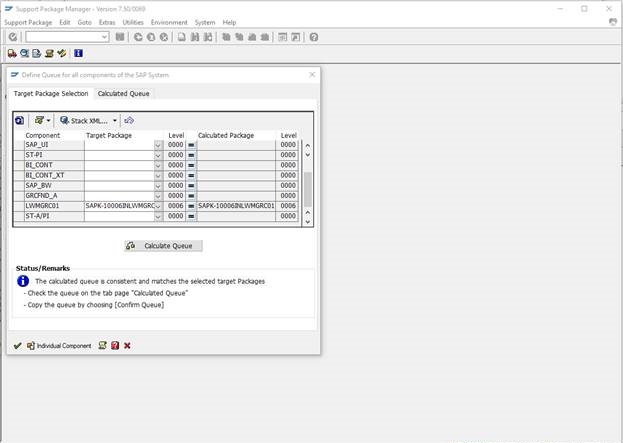Image resolution: width=623 pixels, height=443 pixels.
Task: Click the green Confirm checkmarks application toolbar icon
Action: [62, 53]
